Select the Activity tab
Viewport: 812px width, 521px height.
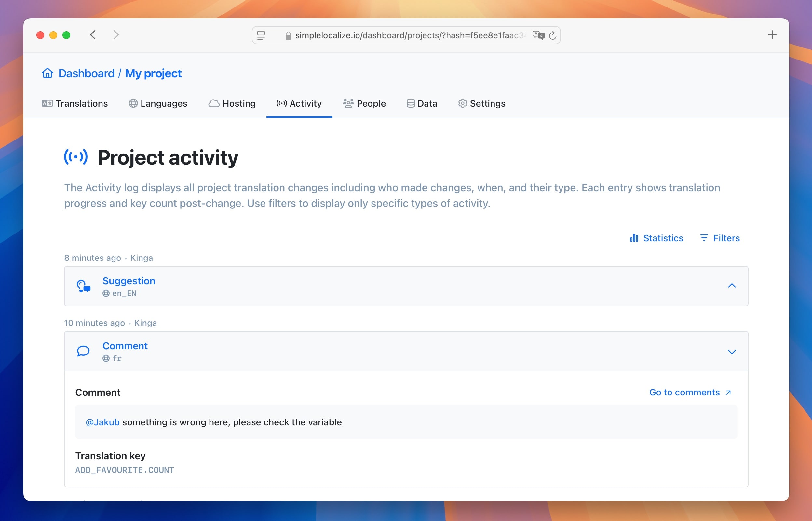(299, 103)
